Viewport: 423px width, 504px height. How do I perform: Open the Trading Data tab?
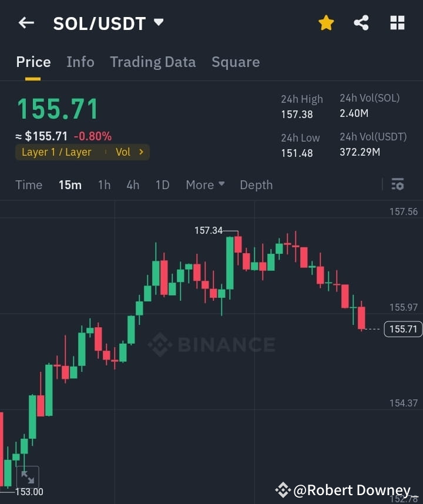pos(153,62)
